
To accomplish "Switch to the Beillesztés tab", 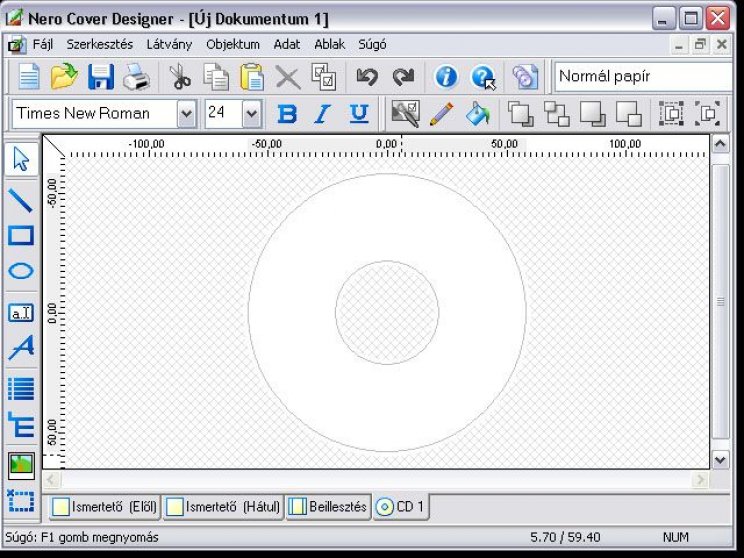I will click(x=328, y=507).
